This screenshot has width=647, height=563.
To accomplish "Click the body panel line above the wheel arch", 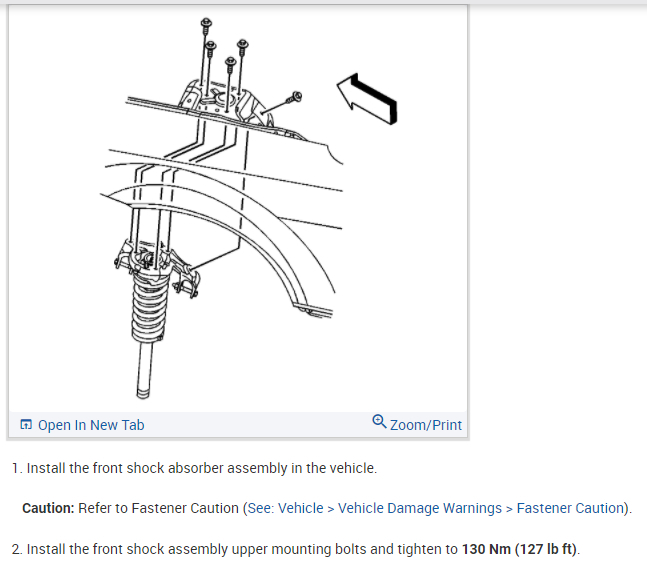I will click(x=225, y=170).
